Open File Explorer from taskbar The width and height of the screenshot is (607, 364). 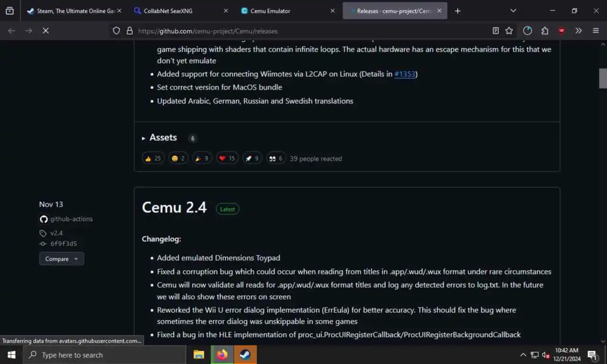pos(199,355)
